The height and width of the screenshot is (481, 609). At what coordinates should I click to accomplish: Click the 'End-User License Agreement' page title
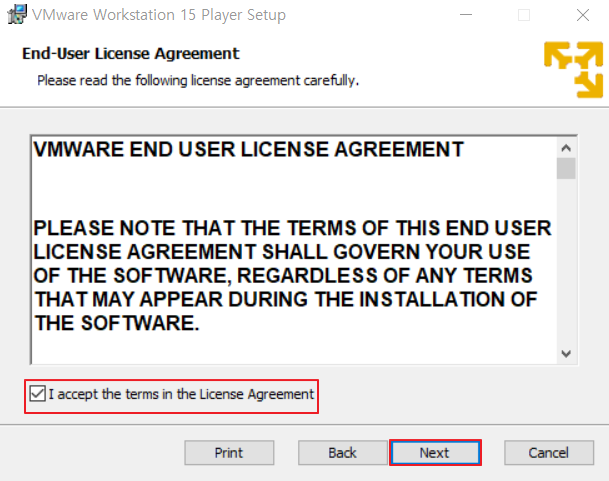pos(130,54)
